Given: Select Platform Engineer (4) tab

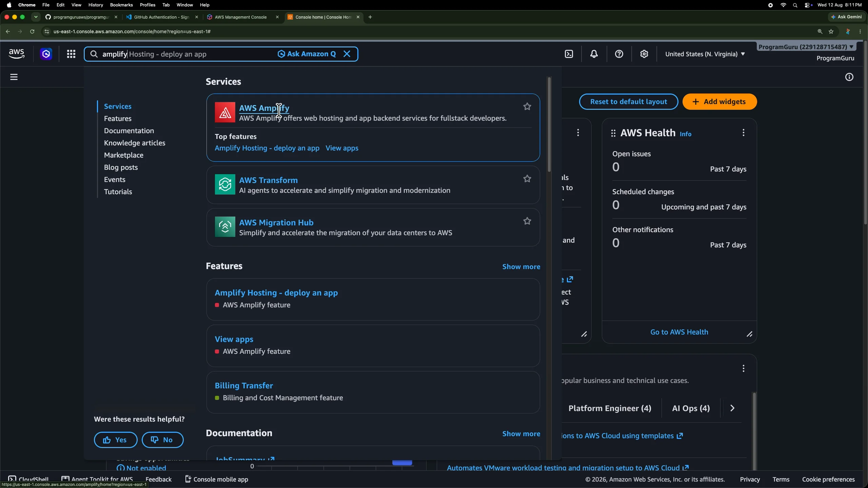Looking at the screenshot, I should coord(610,408).
